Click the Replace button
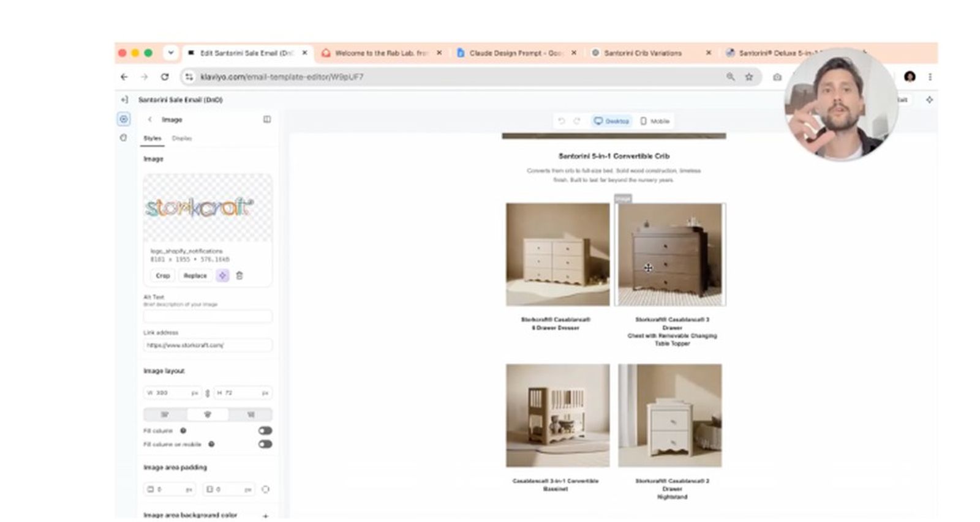980x522 pixels. [x=195, y=276]
